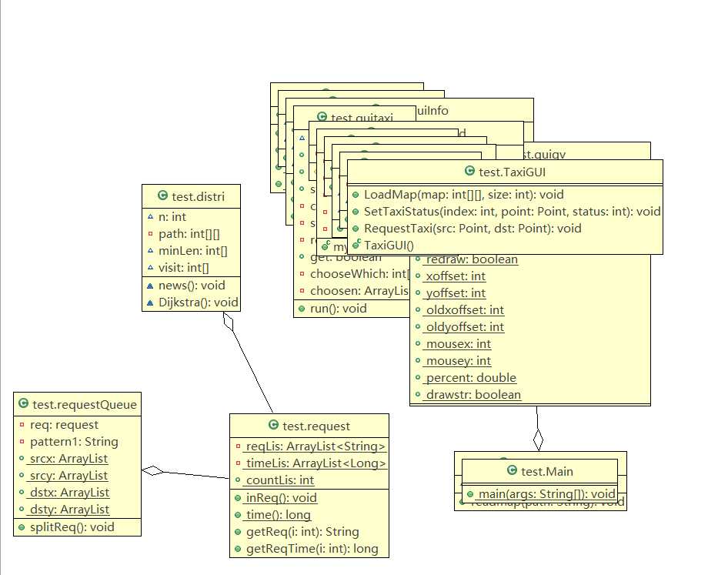Screen dimensions: 728x575
Task: Click the green method icon beside main(args: String[])
Action: coord(470,494)
